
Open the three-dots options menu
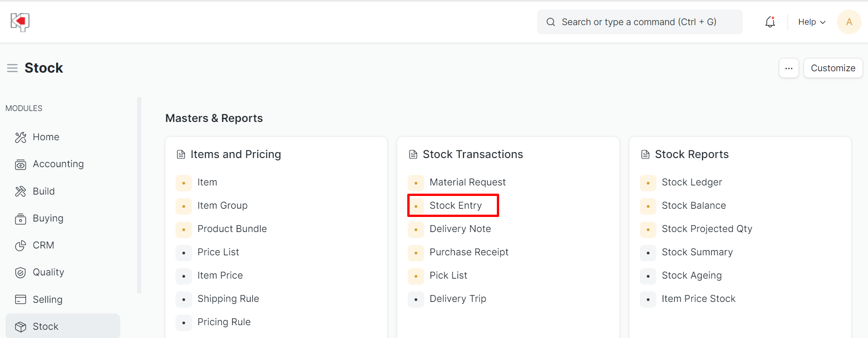788,68
